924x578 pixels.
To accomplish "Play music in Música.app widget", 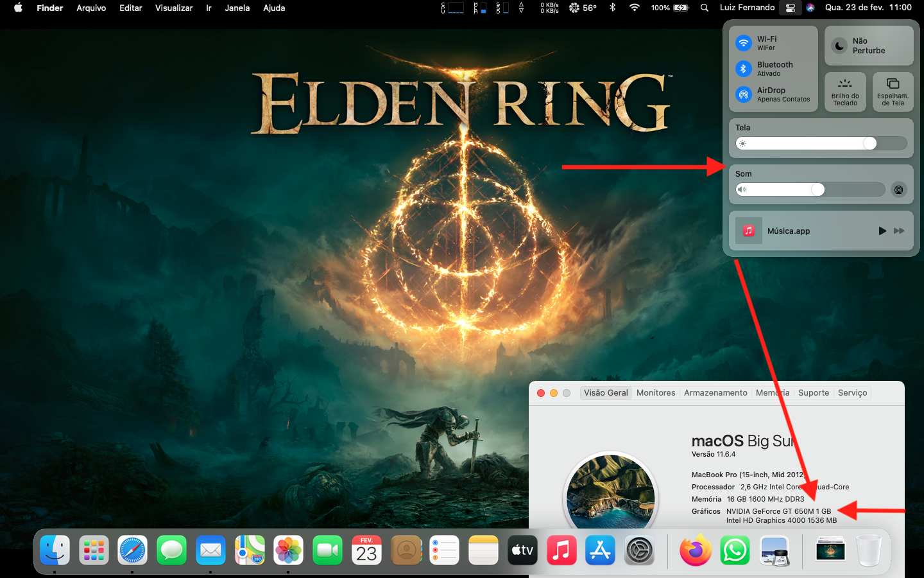I will click(x=882, y=231).
